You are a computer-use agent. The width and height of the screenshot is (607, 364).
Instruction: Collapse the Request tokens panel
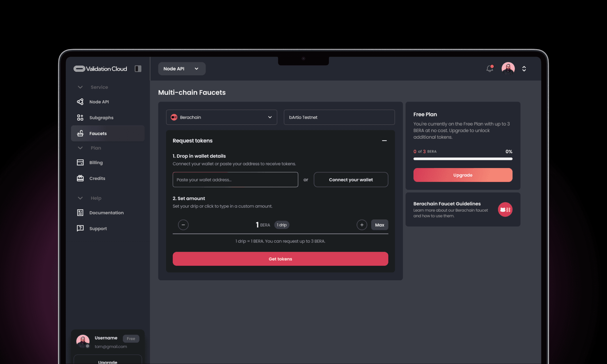pos(384,141)
